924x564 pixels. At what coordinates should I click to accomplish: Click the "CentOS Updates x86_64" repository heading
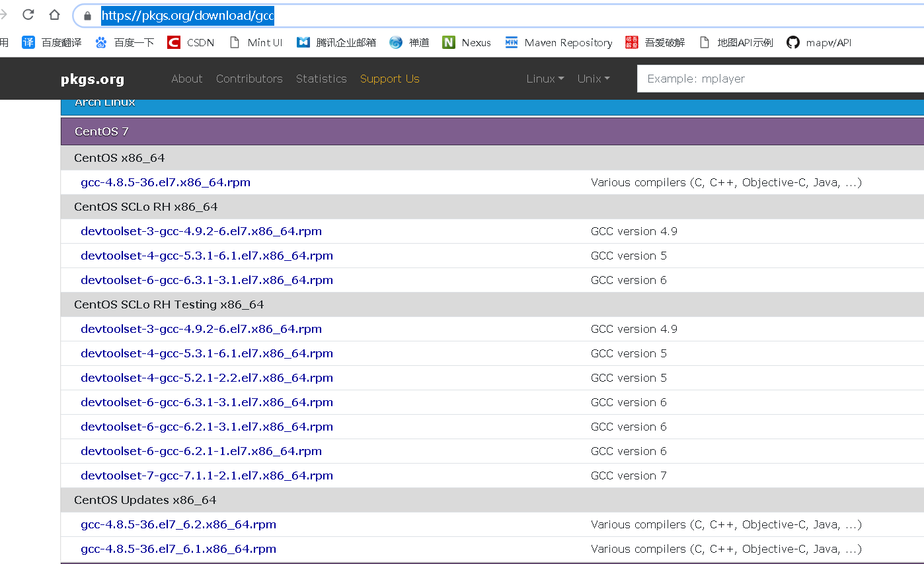145,500
